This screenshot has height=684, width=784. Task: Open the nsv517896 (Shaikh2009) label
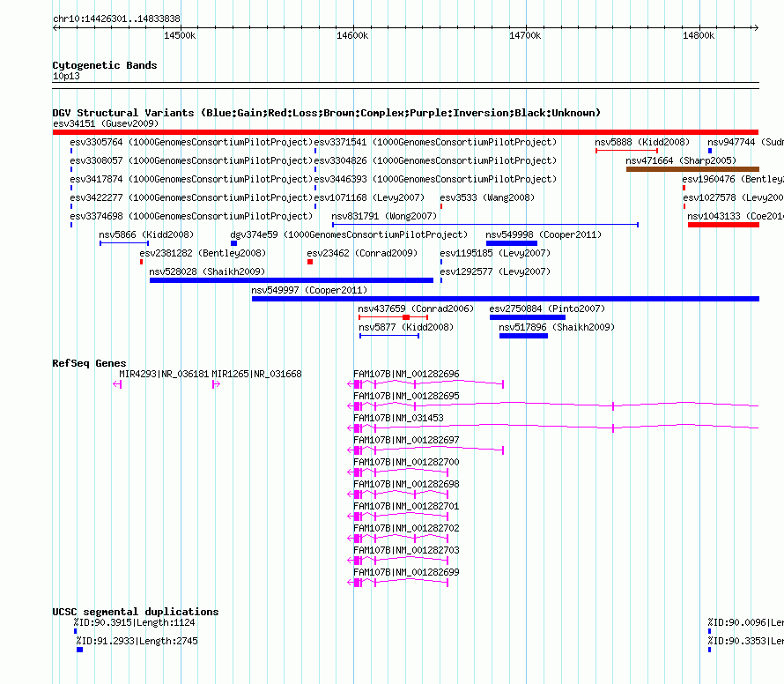pyautogui.click(x=557, y=327)
